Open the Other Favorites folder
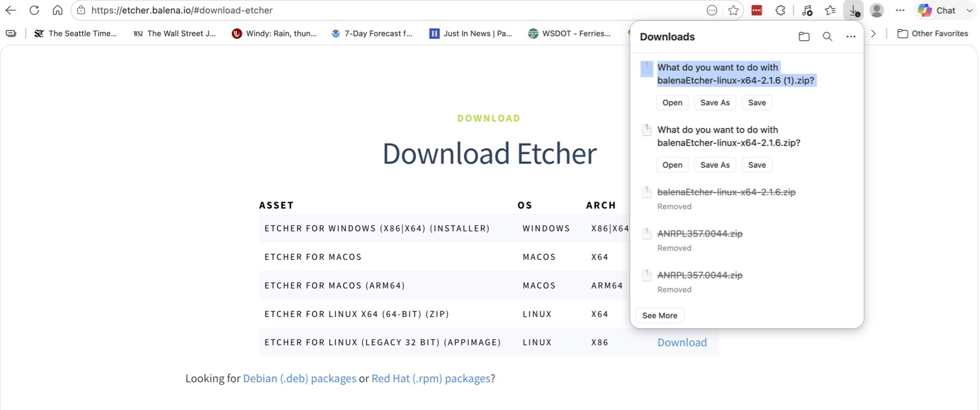Image resolution: width=980 pixels, height=410 pixels. pos(933,33)
